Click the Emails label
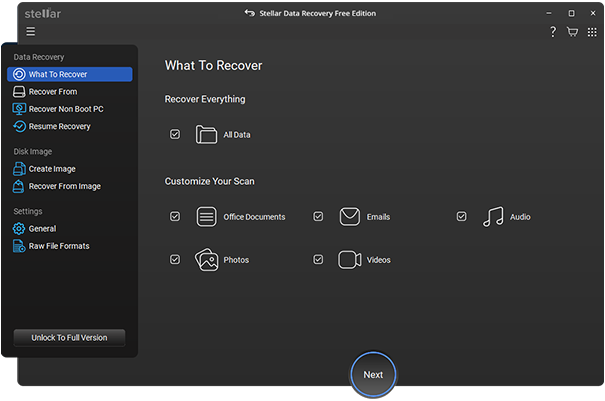 click(x=378, y=217)
